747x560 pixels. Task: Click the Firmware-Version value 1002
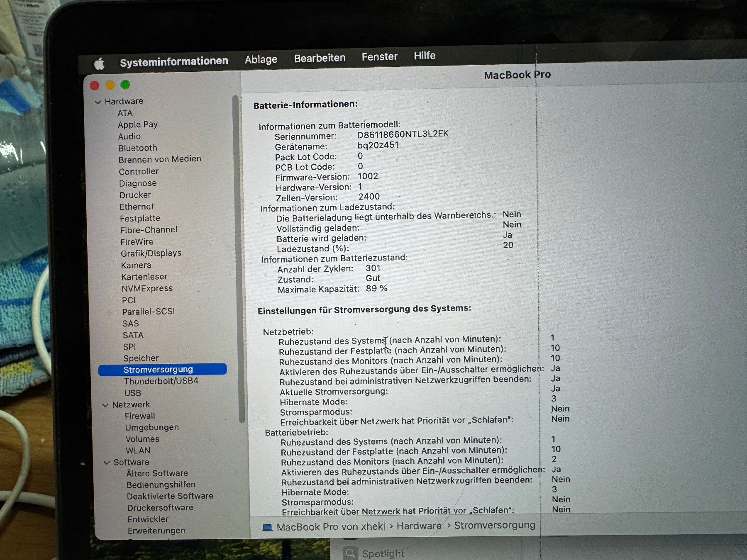coord(368,176)
